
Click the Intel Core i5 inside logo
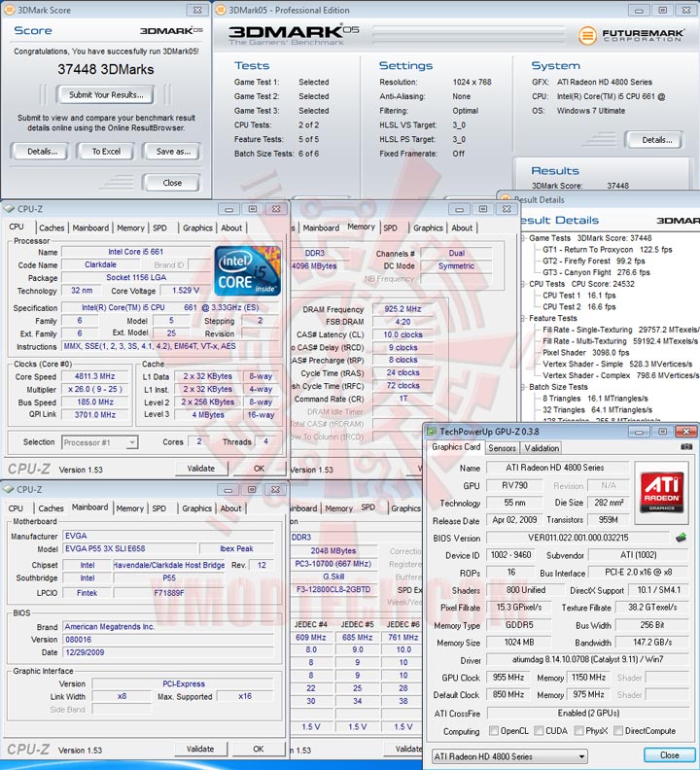click(x=247, y=271)
